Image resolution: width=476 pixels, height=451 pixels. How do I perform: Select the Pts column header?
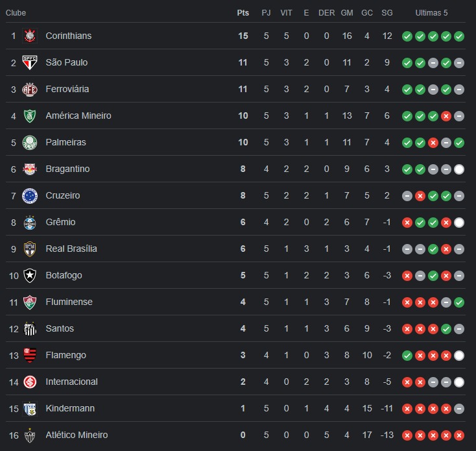[243, 13]
